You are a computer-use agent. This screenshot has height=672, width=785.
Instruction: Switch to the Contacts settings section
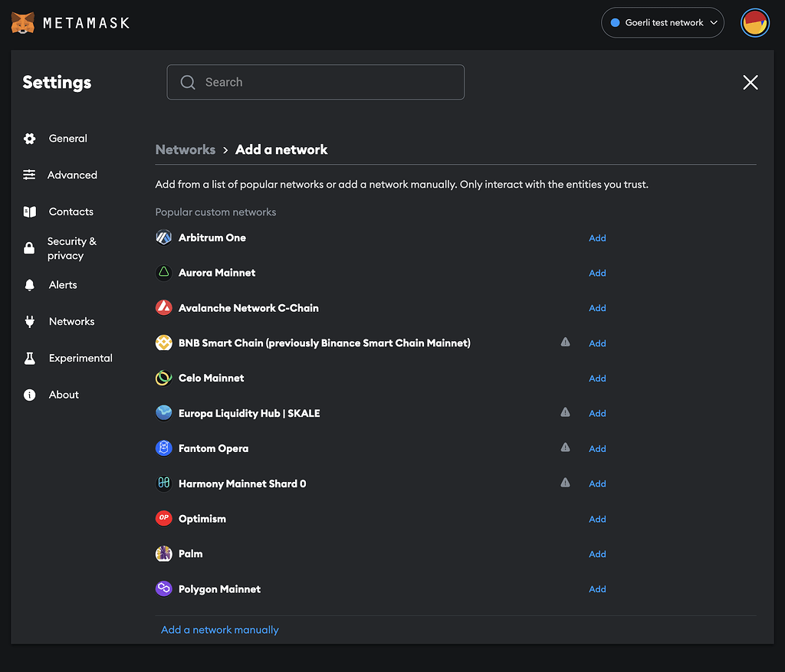tap(71, 211)
